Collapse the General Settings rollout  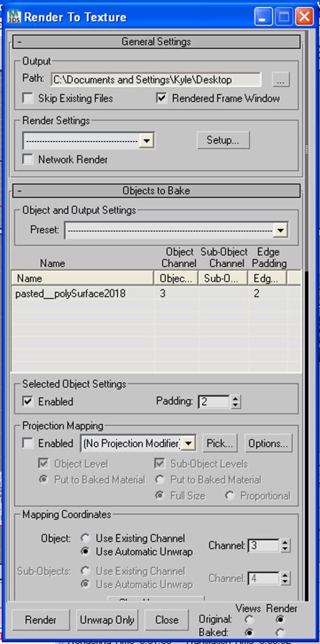point(157,42)
